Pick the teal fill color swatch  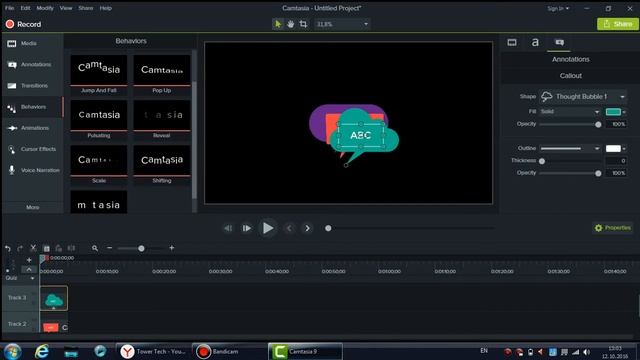(x=613, y=112)
